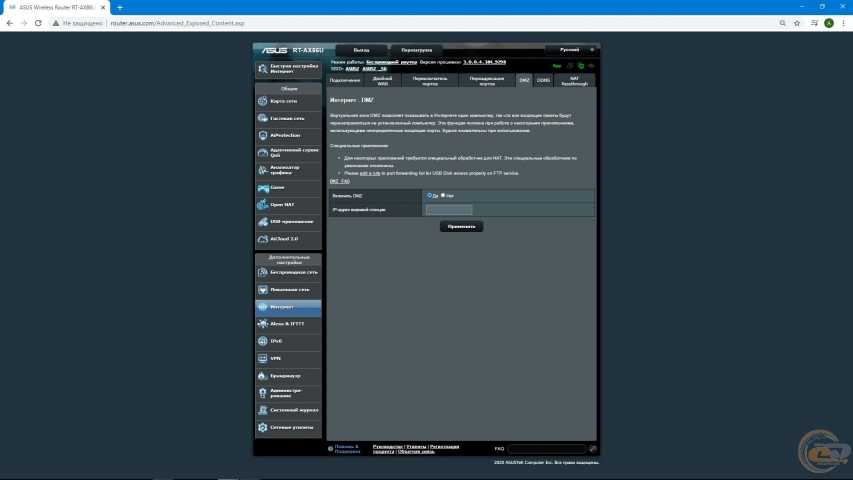Image resolution: width=853 pixels, height=480 pixels.
Task: Click the green network status icon
Action: (x=580, y=66)
